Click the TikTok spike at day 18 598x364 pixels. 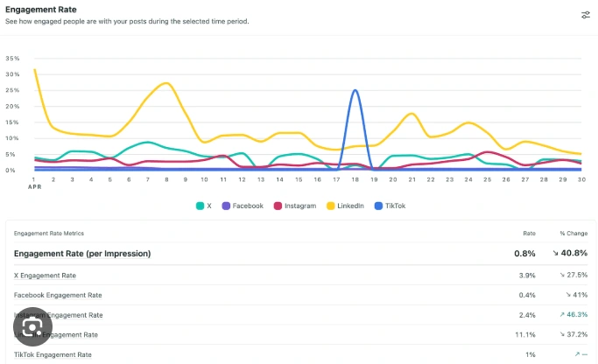(355, 90)
